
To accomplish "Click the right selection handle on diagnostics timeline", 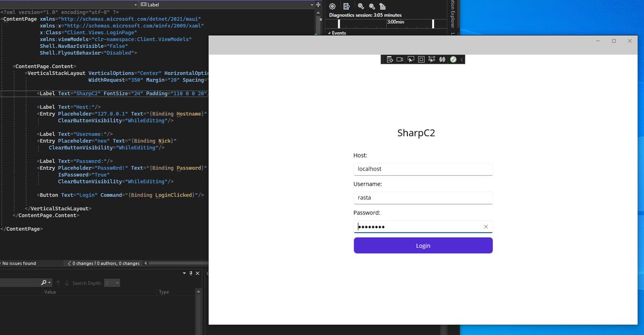I will tap(432, 24).
